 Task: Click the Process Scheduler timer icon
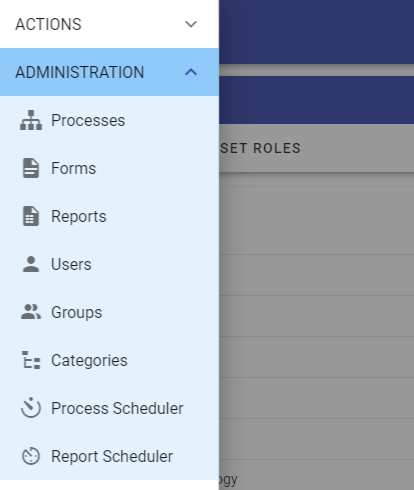coord(31,408)
